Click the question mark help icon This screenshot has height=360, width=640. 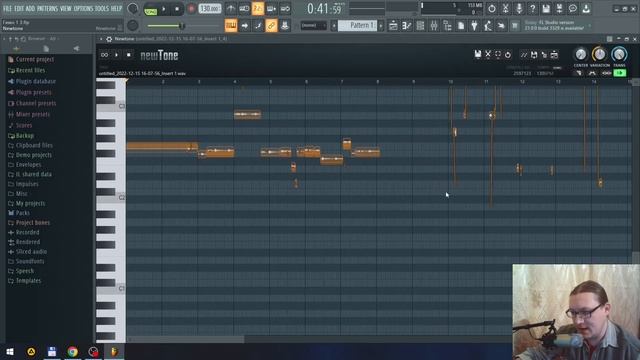tap(532, 9)
